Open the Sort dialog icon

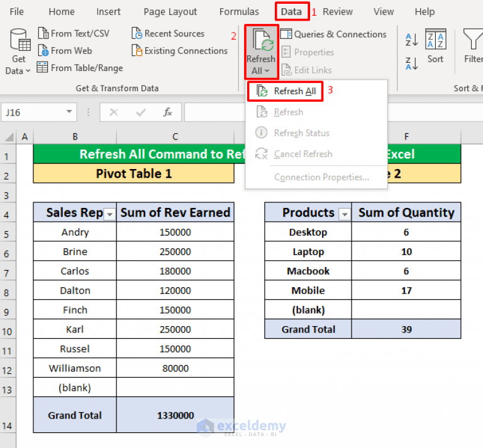436,39
